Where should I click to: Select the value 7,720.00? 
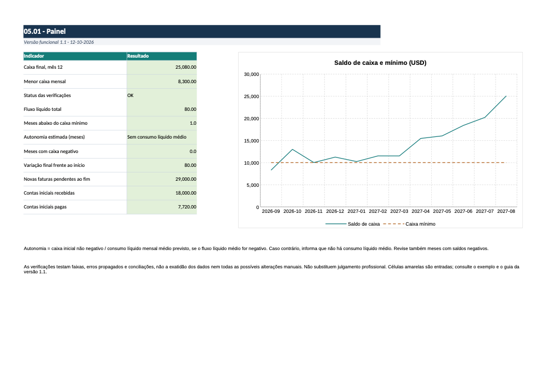pos(187,207)
